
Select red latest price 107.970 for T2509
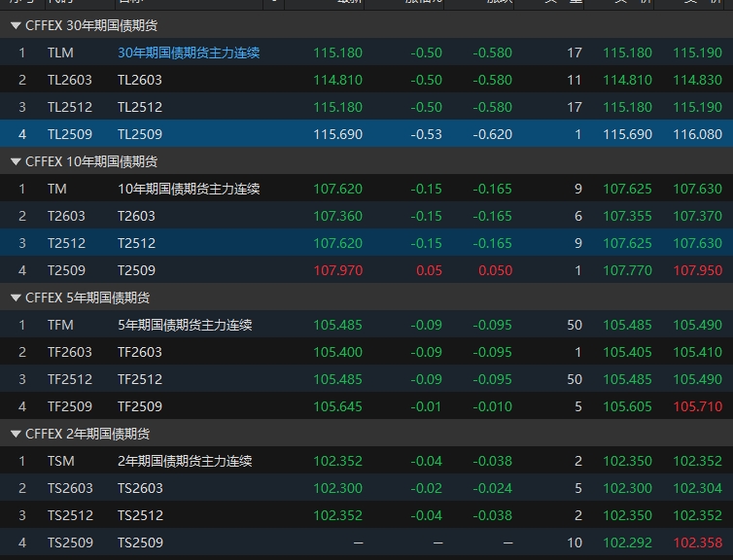[x=338, y=270]
